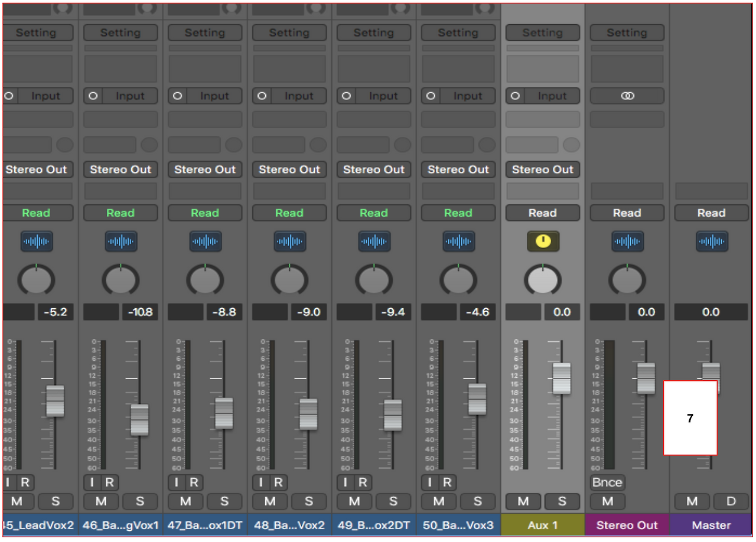
Task: Click the mono format circle on 50_Ba...Vox3
Action: (431, 96)
